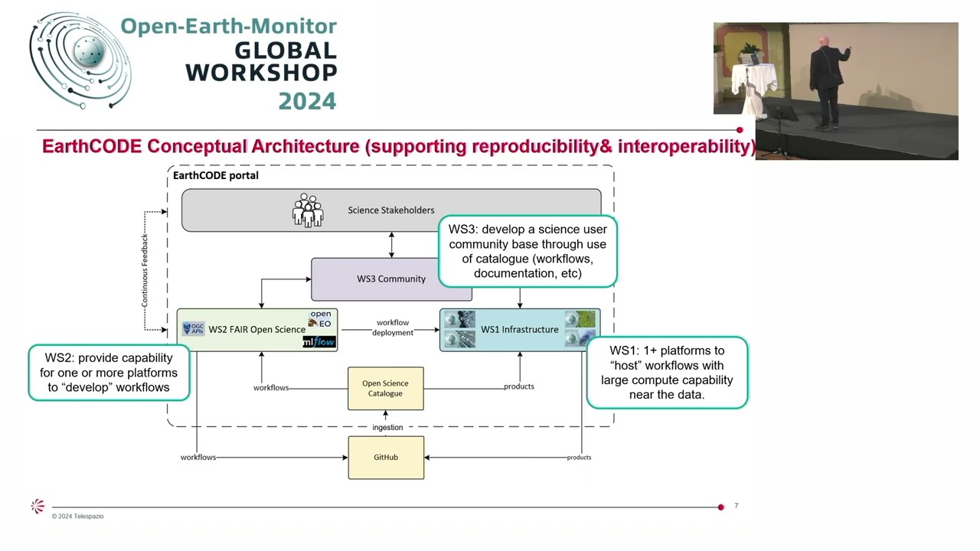Click the Continuous Feedback vertical label
Viewport: 980px width, 551px height.
[144, 271]
